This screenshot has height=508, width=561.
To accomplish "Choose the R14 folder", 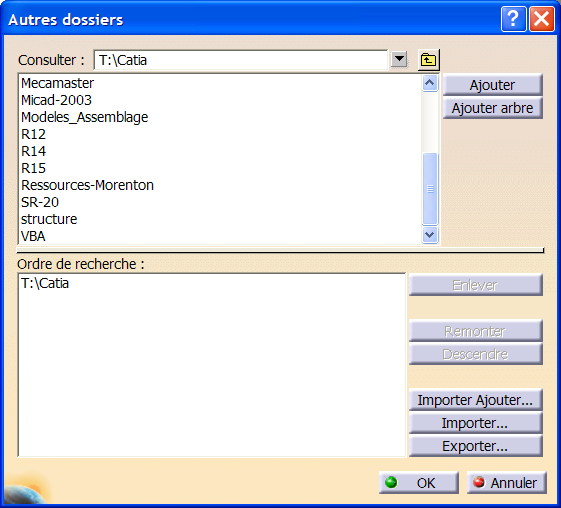I will (x=33, y=151).
